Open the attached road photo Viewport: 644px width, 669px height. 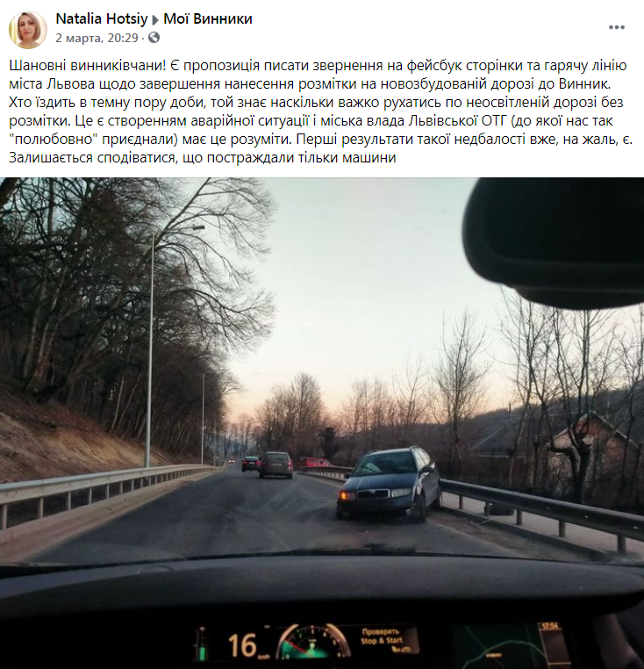tap(322, 423)
